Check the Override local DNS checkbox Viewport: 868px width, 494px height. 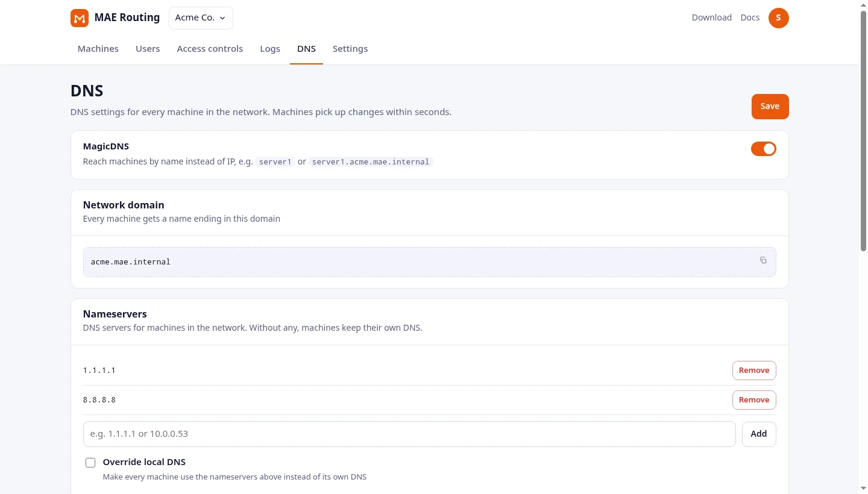(90, 463)
